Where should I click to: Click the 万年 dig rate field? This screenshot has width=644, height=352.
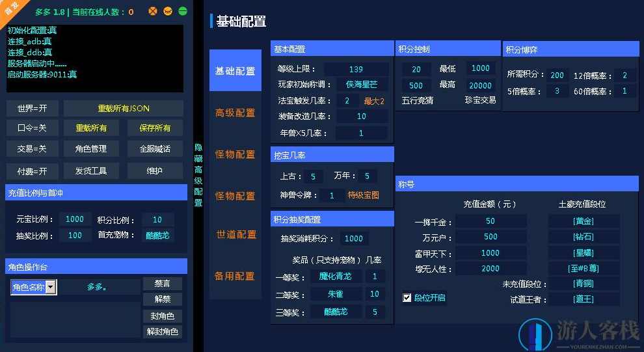click(x=367, y=176)
